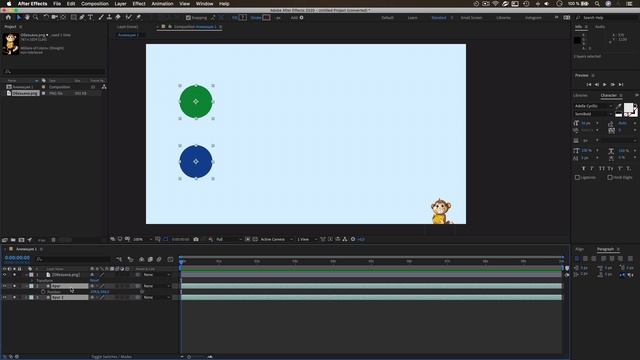The height and width of the screenshot is (360, 640).
Task: Open the Apple menu
Action: [x=9, y=4]
